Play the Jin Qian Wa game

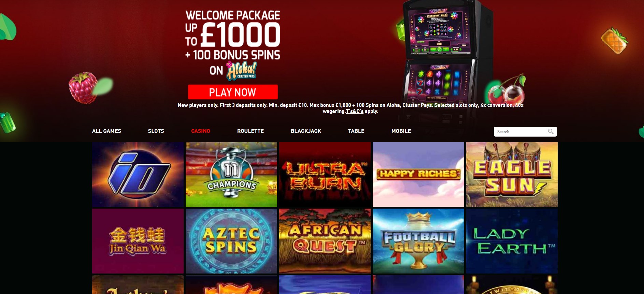(x=138, y=241)
